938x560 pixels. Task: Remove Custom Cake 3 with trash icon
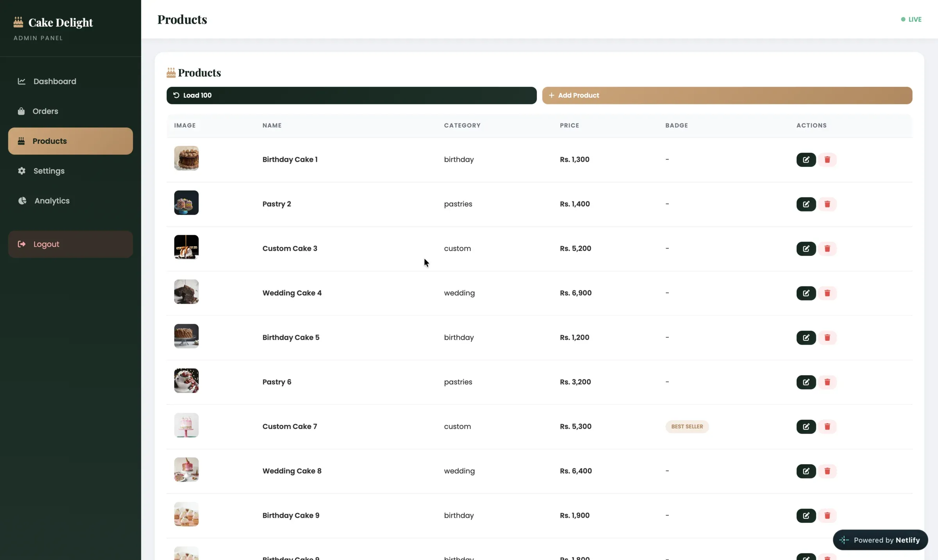tap(827, 249)
